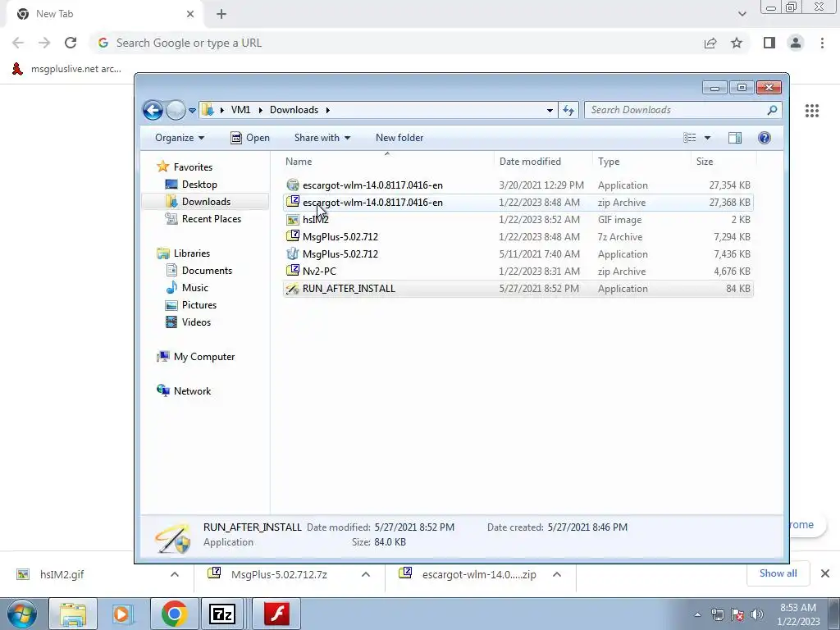Close the Chrome downloads bar
Screen dimensions: 840x630
825,573
